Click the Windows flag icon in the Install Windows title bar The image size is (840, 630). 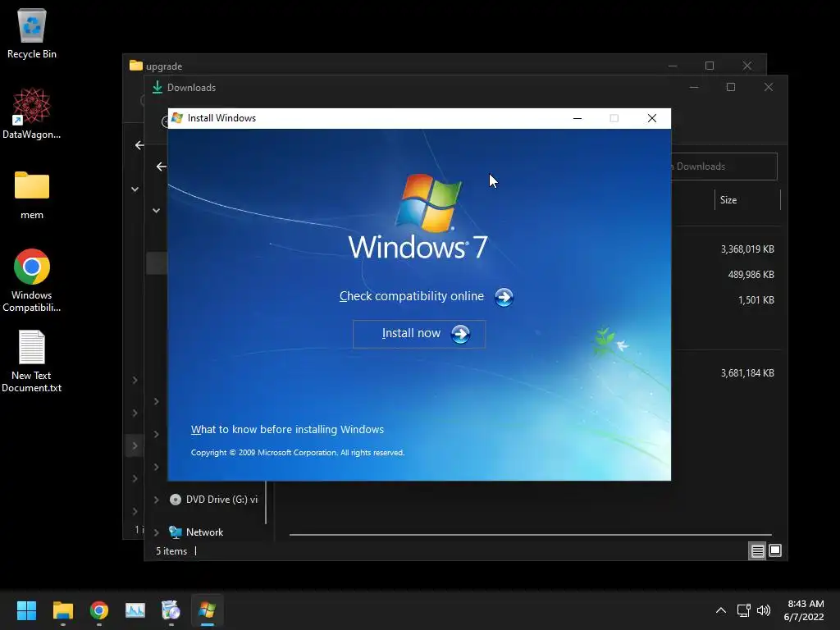(x=177, y=118)
